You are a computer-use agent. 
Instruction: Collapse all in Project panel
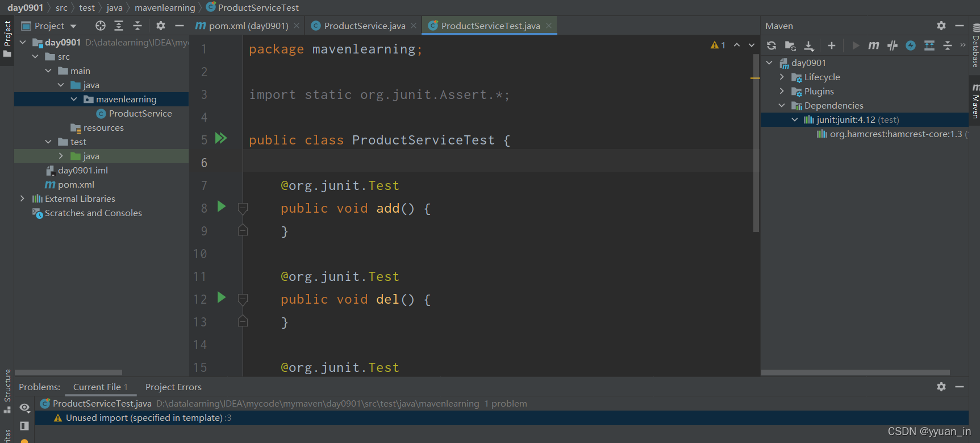click(x=137, y=26)
